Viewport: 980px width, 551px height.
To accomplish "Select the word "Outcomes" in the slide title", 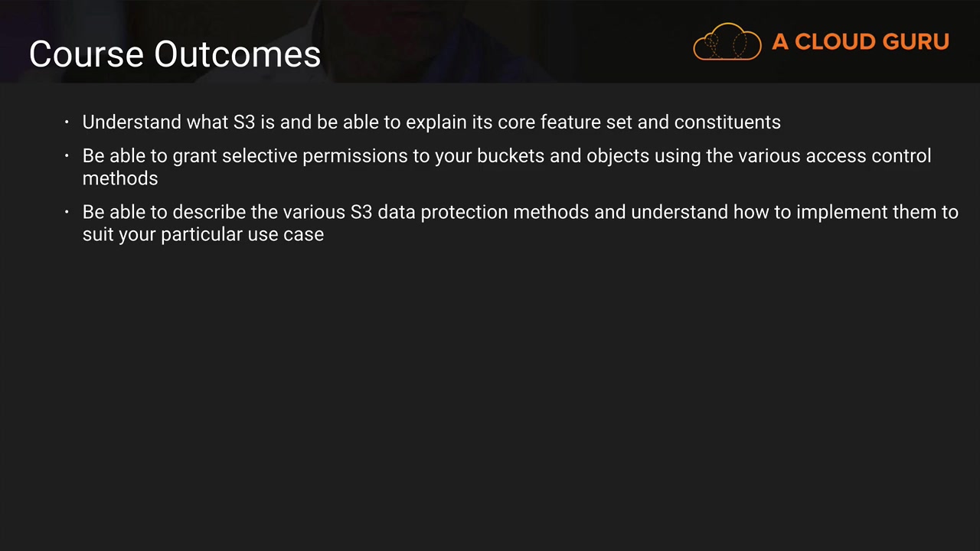I will tap(237, 54).
